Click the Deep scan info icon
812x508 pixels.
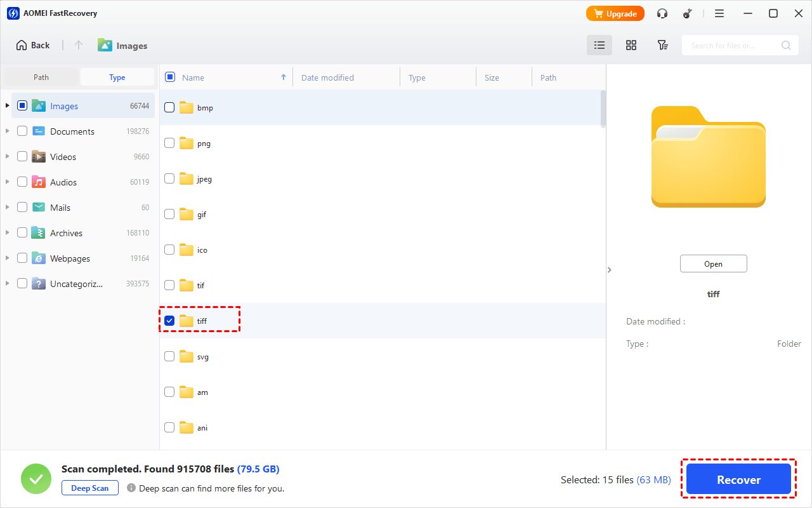131,488
